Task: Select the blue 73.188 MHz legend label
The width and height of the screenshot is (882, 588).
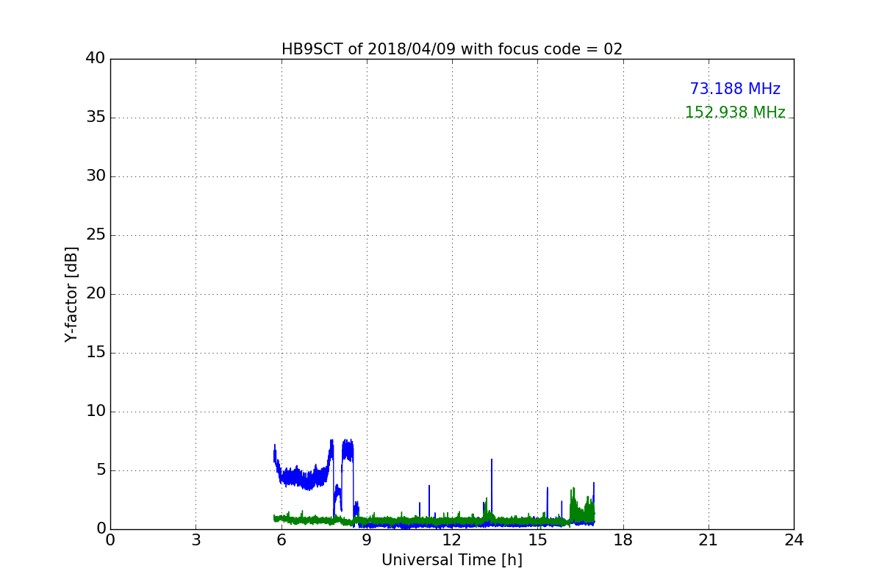Action: (x=735, y=89)
